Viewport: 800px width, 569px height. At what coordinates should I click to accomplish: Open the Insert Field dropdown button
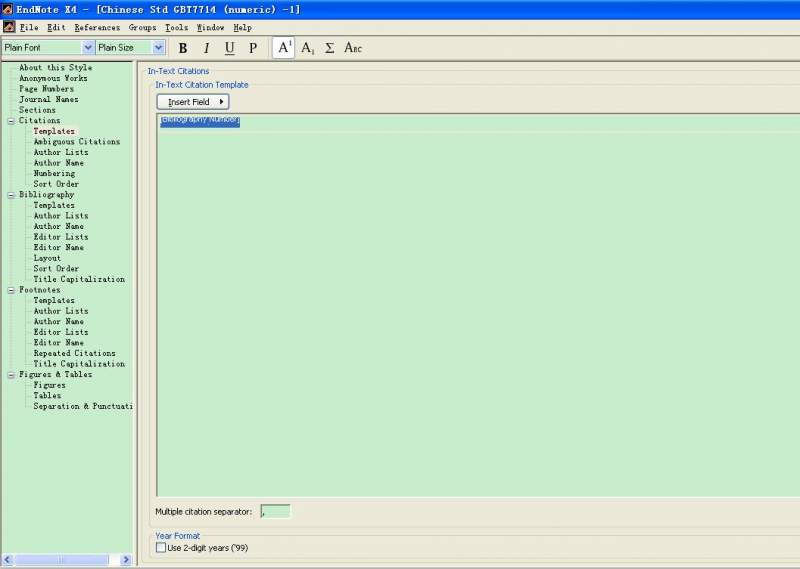click(193, 102)
